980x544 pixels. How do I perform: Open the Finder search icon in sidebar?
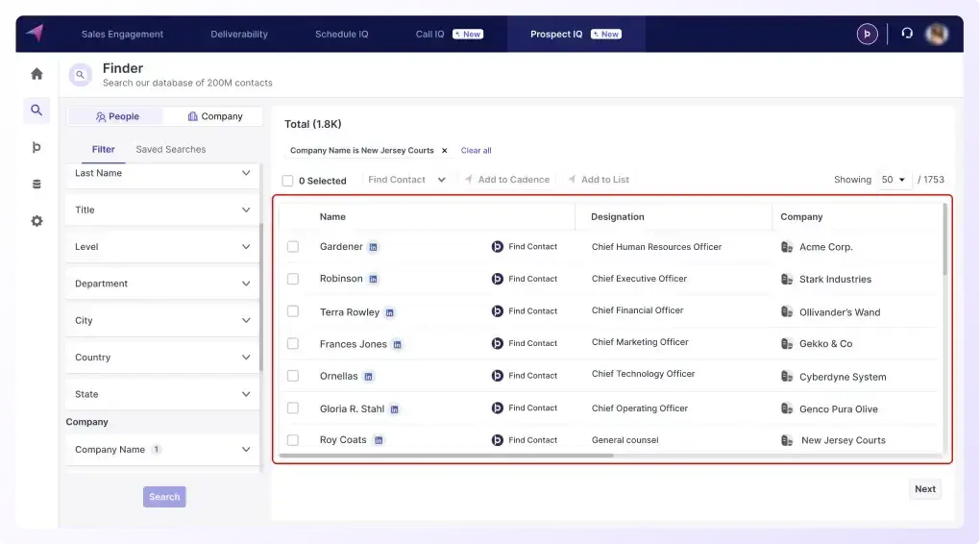(x=37, y=111)
